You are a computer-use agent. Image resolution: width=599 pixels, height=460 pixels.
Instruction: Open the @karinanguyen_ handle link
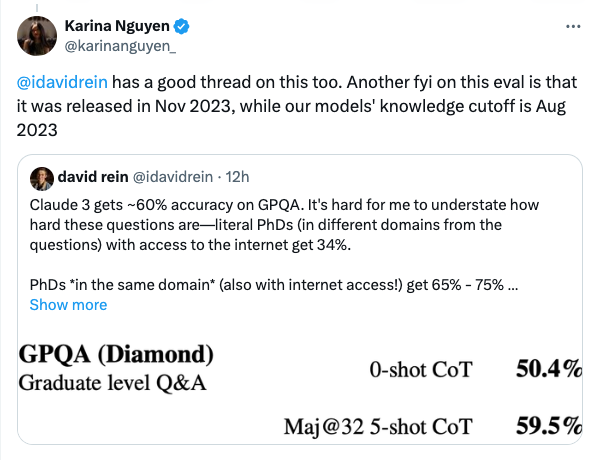120,46
